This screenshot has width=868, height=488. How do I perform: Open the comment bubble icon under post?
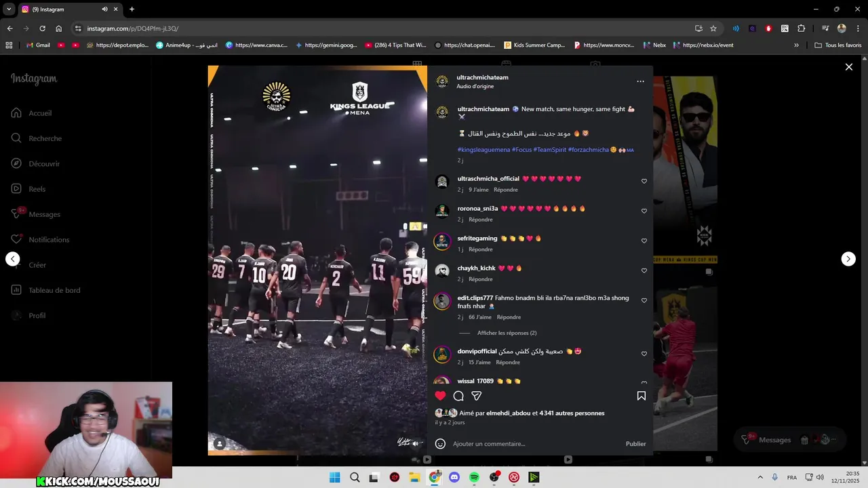click(x=458, y=396)
